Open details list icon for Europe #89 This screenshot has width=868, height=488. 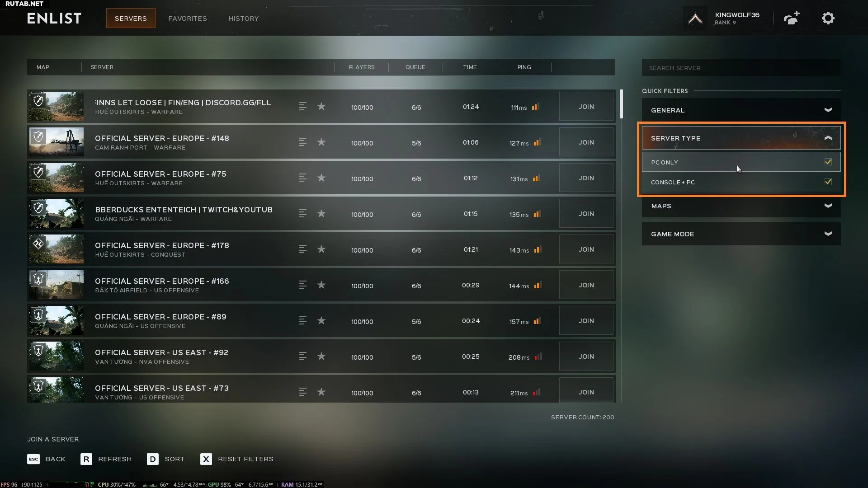(303, 321)
